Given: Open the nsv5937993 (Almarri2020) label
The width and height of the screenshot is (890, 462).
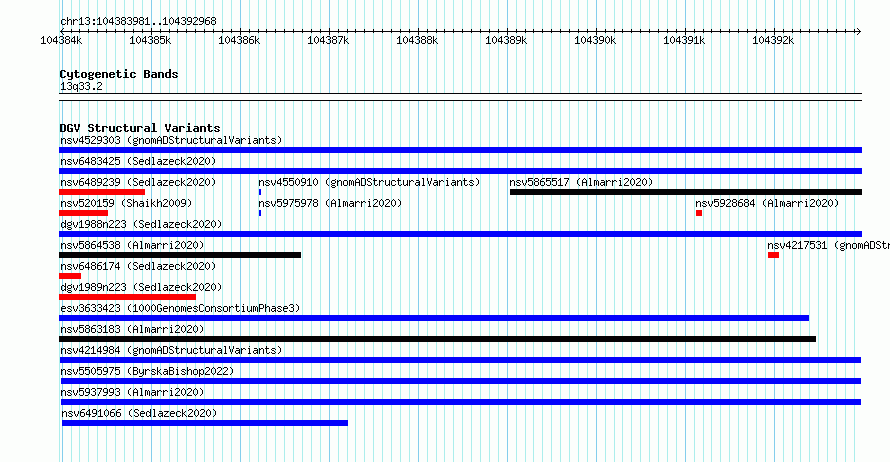Looking at the screenshot, I should (132, 392).
